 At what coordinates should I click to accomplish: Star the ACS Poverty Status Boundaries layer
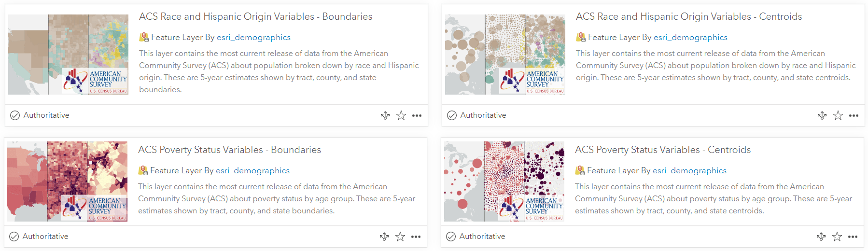(x=400, y=237)
